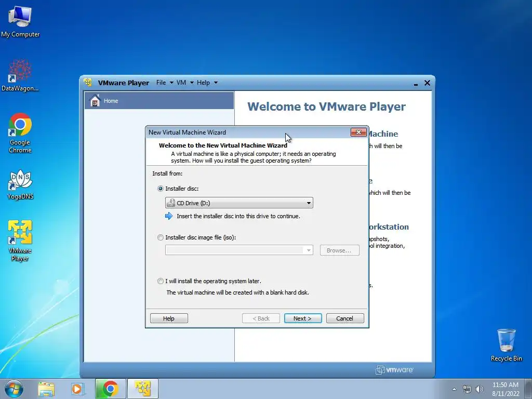Expand the iso file path dropdown arrow
Image resolution: width=532 pixels, height=399 pixels.
click(x=309, y=250)
